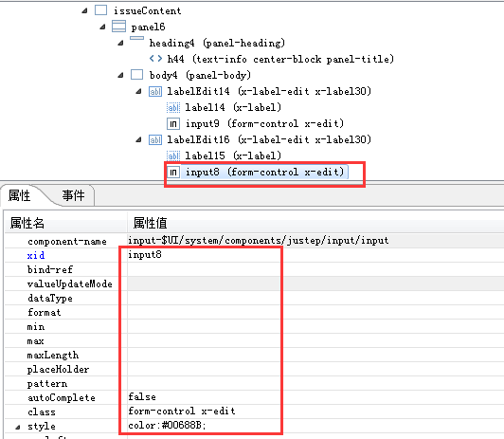The width and height of the screenshot is (504, 439).
Task: Click the pattern property name
Action: click(47, 384)
